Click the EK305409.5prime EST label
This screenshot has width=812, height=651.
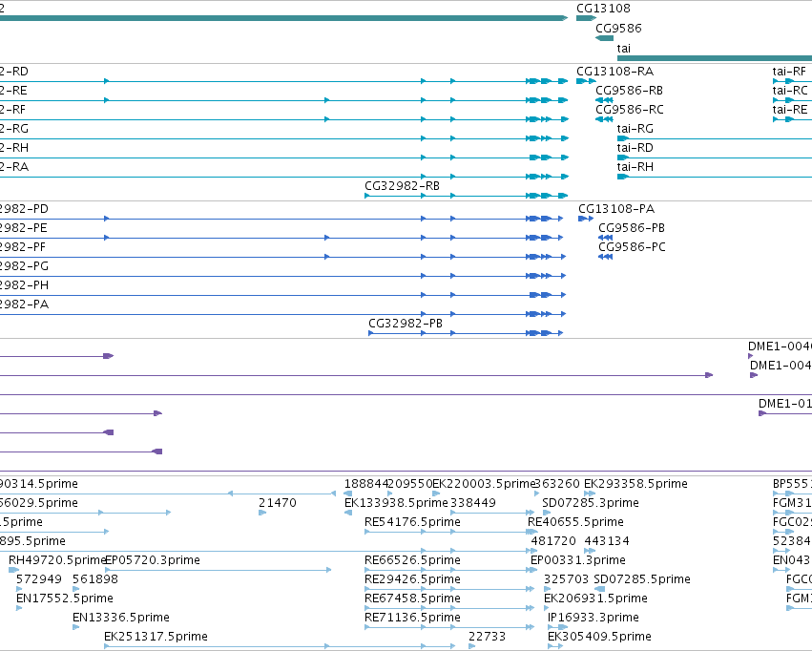599,637
